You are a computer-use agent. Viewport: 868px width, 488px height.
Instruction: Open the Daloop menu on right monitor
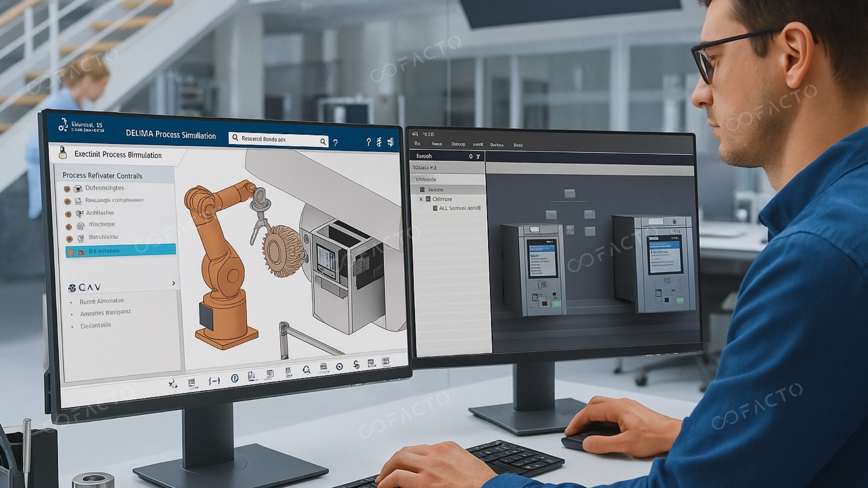click(x=458, y=144)
